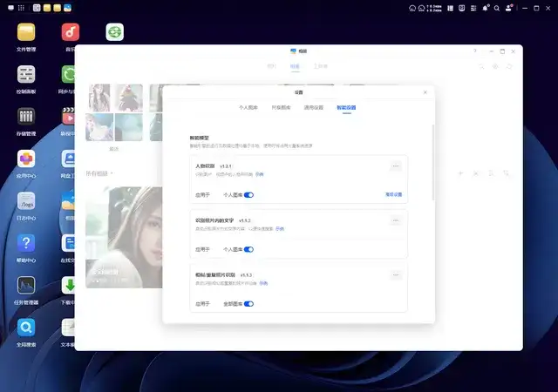The width and height of the screenshot is (558, 392).
Task: Switch to the 相册 tab in photos window
Action: click(x=295, y=66)
